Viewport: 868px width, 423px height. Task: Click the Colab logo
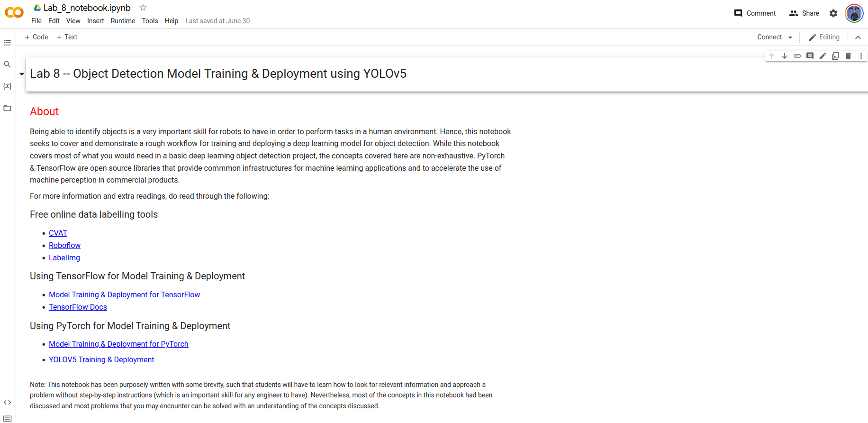14,13
